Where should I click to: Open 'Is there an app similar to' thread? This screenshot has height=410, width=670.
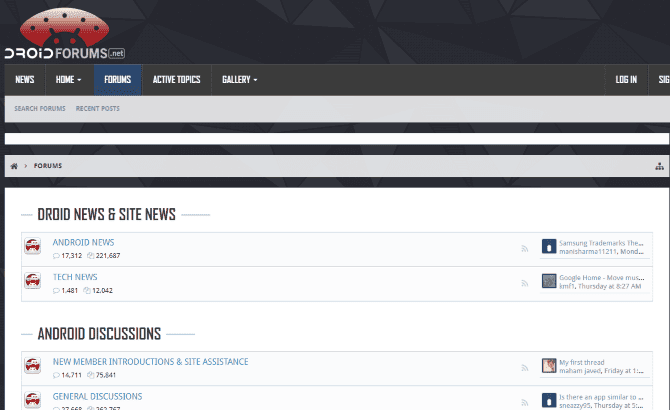[x=601, y=397]
